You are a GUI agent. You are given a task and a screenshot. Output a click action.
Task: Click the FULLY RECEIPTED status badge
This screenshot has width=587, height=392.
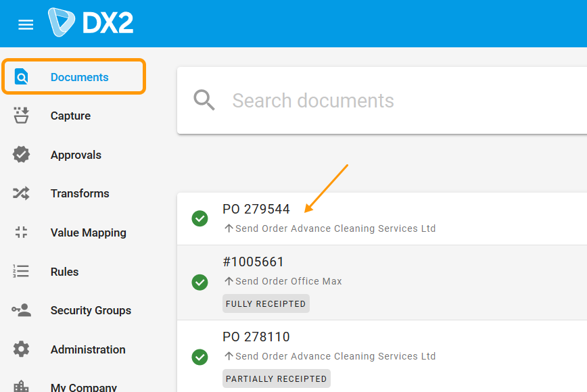[x=266, y=303]
